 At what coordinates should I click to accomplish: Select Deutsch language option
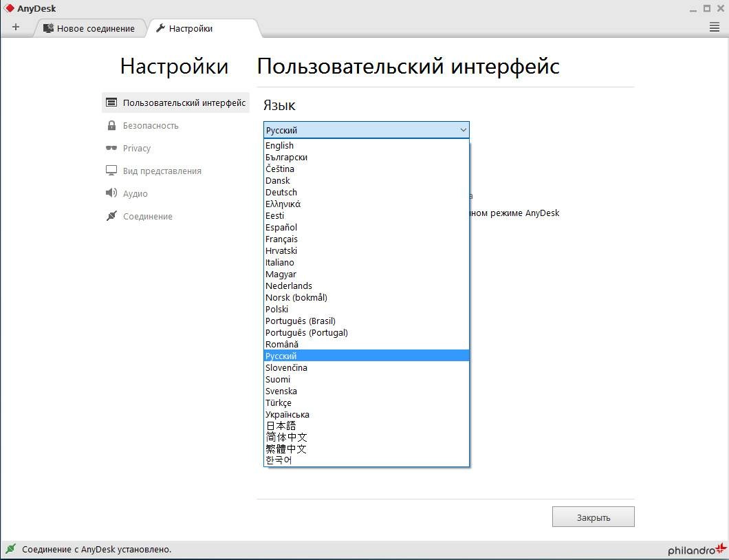pos(367,192)
